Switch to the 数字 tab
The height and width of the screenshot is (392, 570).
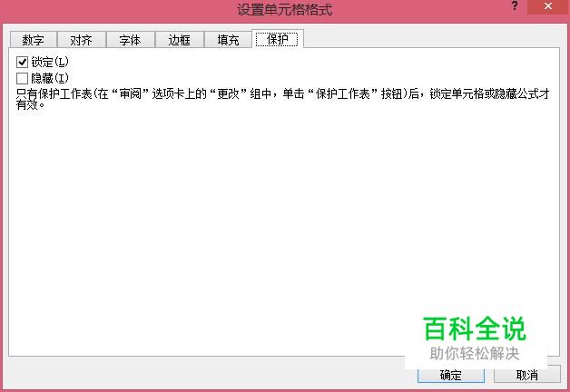point(33,40)
